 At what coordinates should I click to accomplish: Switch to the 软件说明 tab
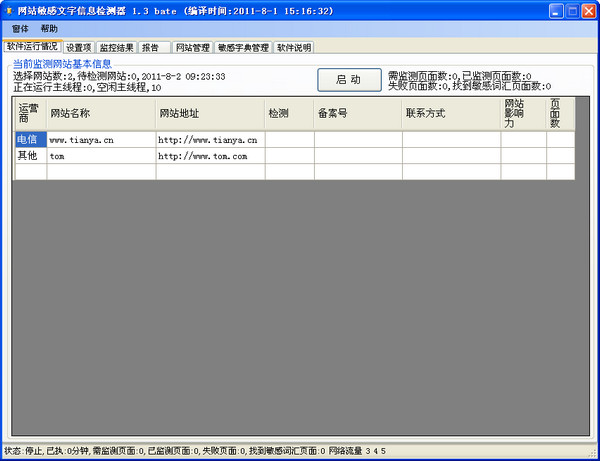click(294, 47)
